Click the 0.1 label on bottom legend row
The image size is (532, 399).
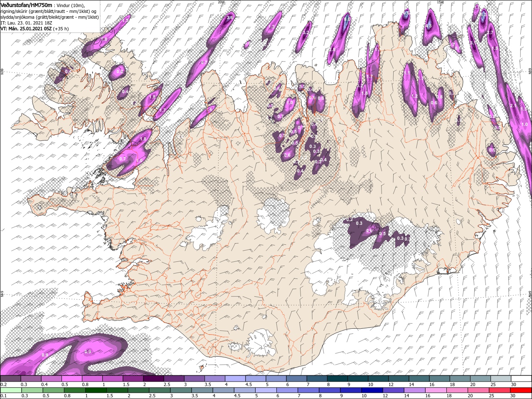(x=3, y=396)
